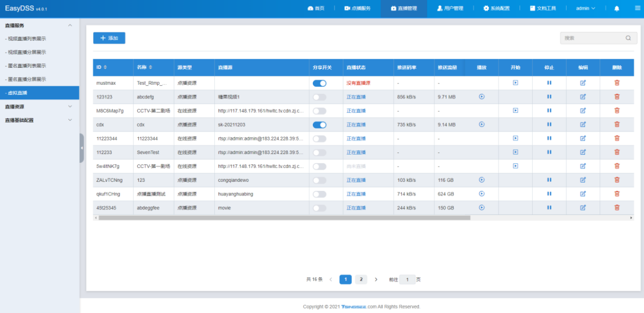Stop the mustmax stream
The height and width of the screenshot is (313, 644).
tap(549, 82)
